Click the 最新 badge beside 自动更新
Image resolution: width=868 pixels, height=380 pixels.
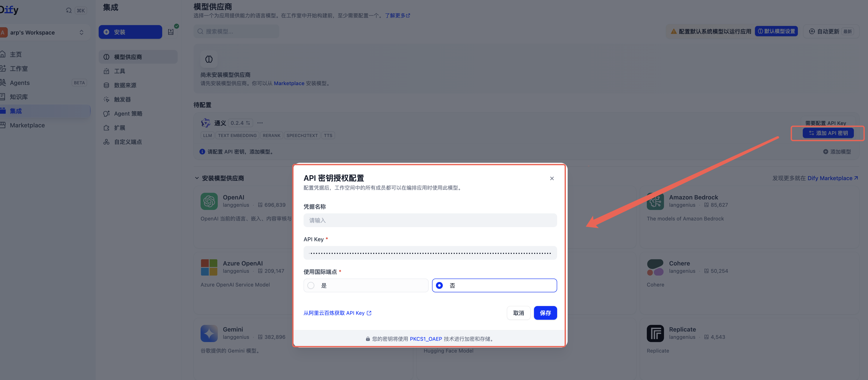coord(847,31)
